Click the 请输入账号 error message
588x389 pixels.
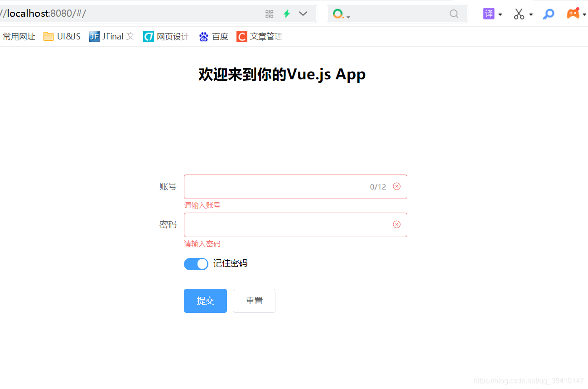202,205
